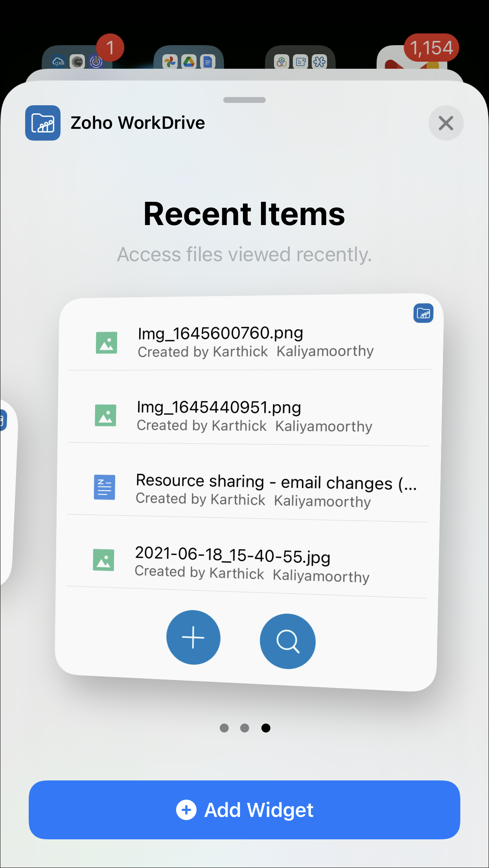Open home screen folder with Google Drive
The width and height of the screenshot is (489, 868).
pyautogui.click(x=189, y=57)
